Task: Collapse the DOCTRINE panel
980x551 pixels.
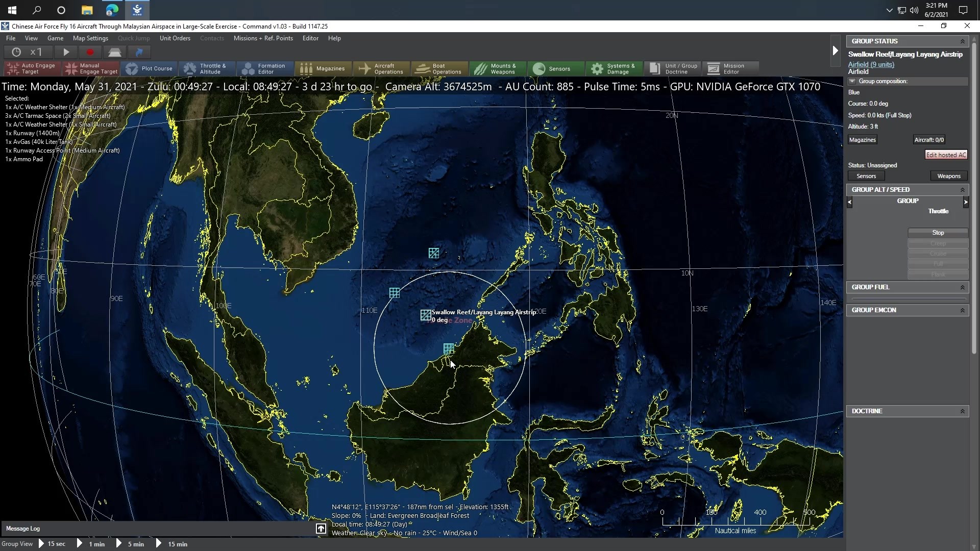Action: pos(963,411)
